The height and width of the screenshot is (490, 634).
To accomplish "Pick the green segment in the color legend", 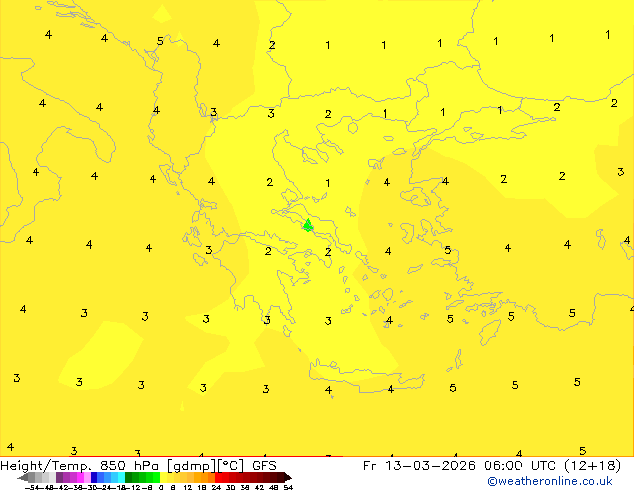I will pyautogui.click(x=142, y=477).
